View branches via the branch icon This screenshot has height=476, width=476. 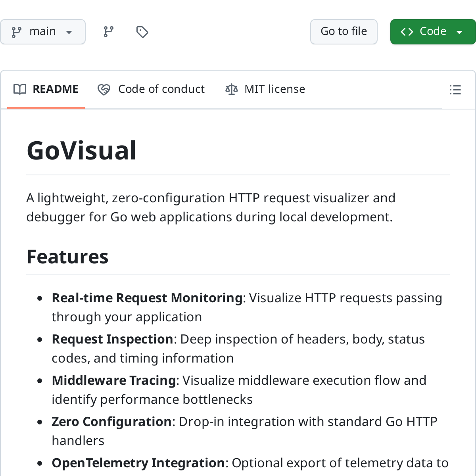108,32
